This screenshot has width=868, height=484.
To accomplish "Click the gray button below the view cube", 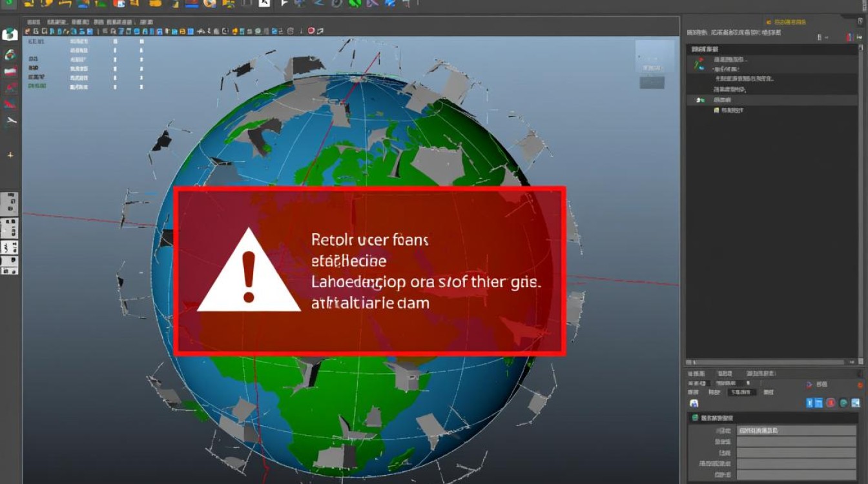I will 652,83.
